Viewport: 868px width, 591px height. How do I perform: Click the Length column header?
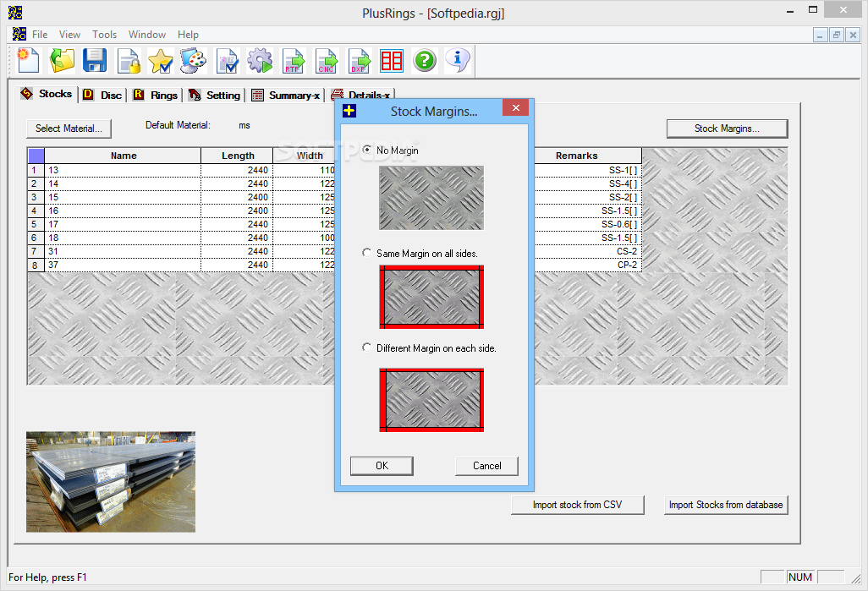tap(238, 156)
